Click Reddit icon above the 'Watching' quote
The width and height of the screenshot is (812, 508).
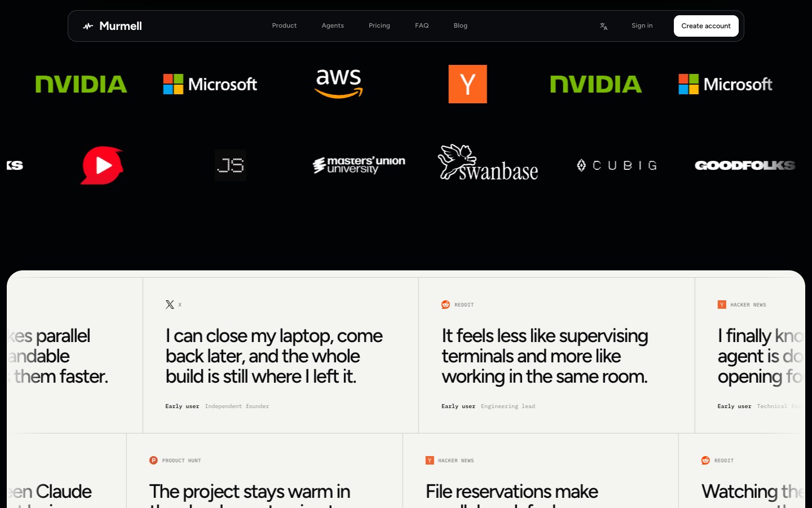point(705,461)
